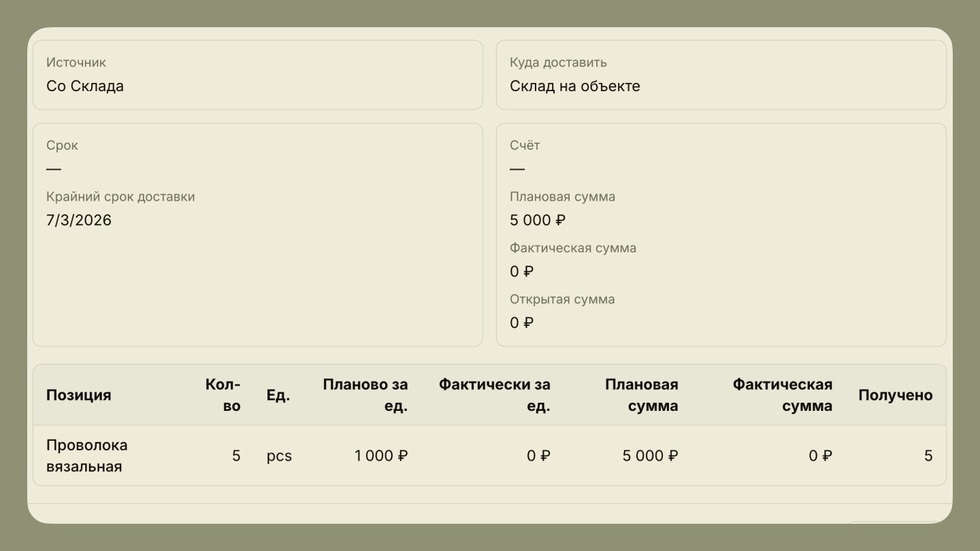Click the 'Получено' column header
980x551 pixels.
pos(896,395)
